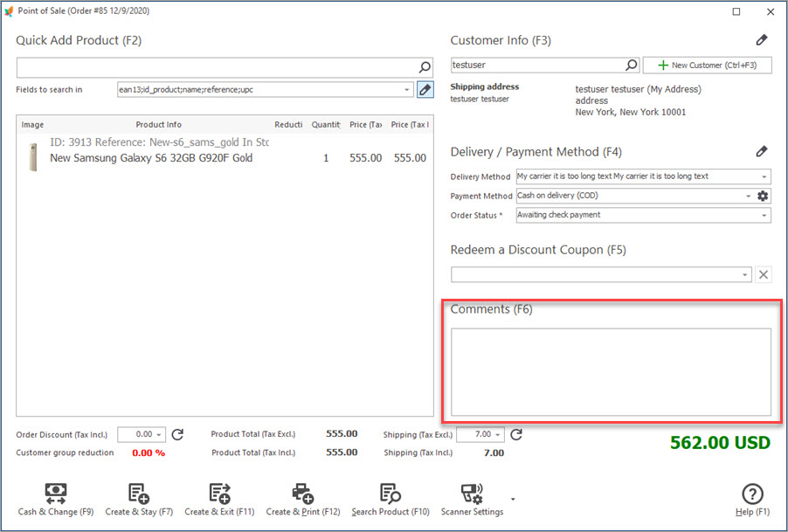Open Search Product (F10)

click(391, 500)
